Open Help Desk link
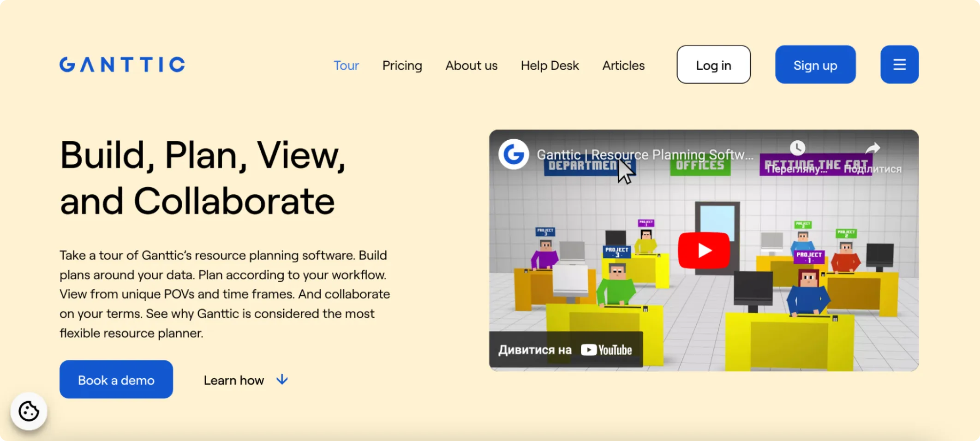Viewport: 980px width, 441px height. click(x=550, y=66)
